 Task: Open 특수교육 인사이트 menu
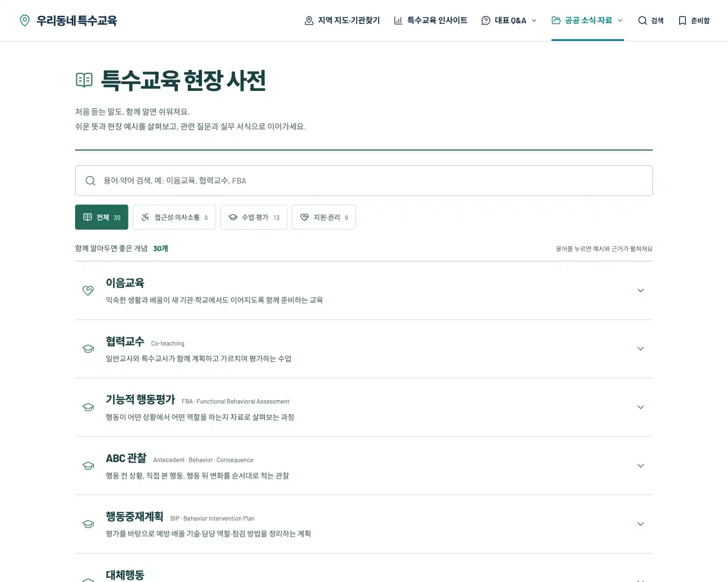coord(431,20)
